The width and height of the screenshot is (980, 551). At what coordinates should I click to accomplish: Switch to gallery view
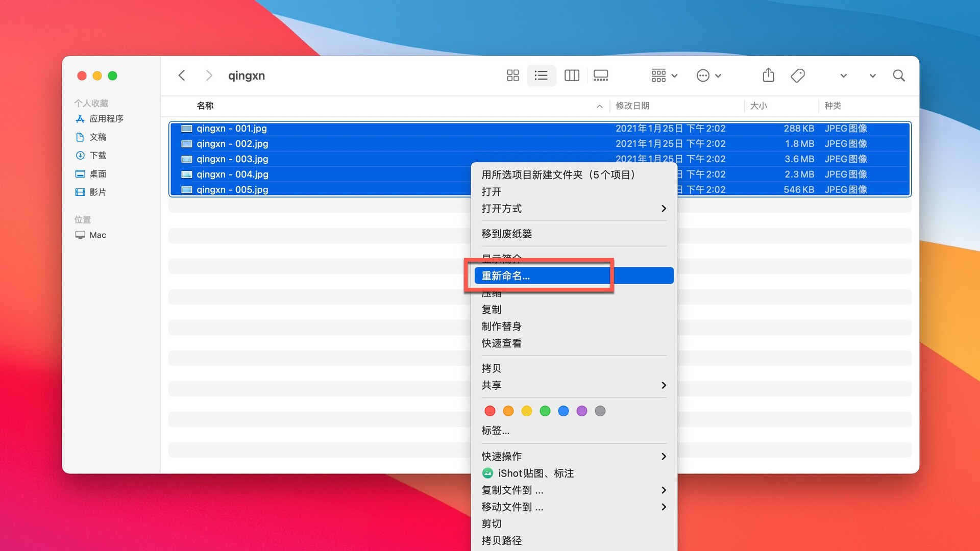tap(600, 75)
